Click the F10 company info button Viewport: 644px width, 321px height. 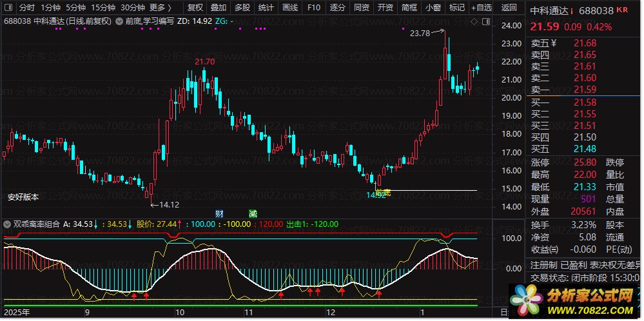(x=313, y=8)
